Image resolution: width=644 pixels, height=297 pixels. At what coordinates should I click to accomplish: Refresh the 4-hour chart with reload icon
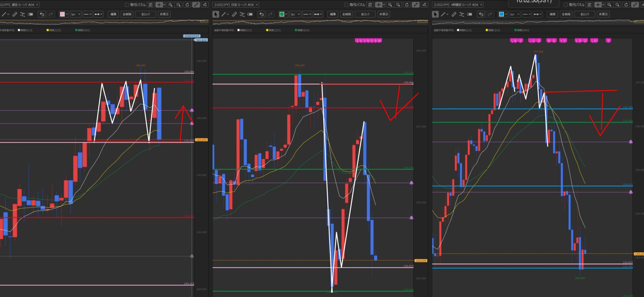[626, 5]
